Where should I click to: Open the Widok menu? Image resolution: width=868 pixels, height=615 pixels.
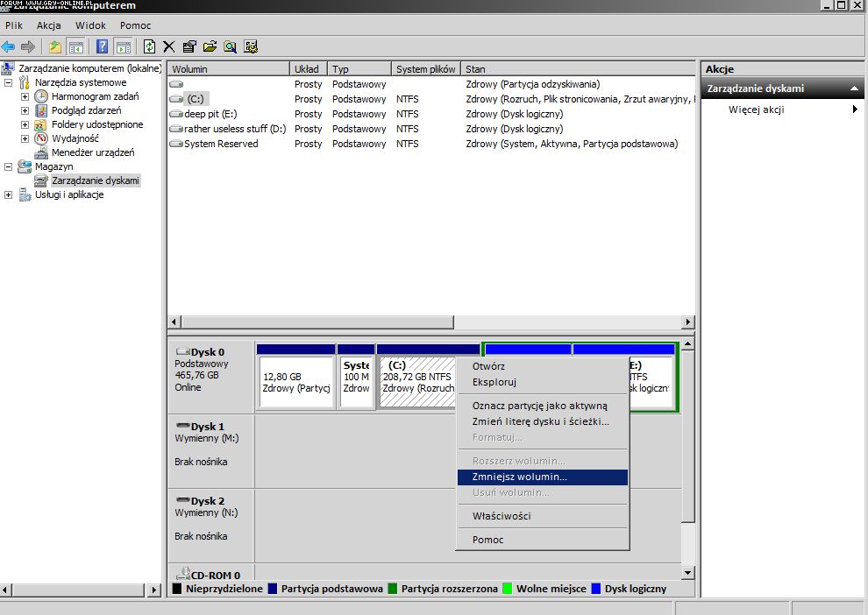pos(90,25)
